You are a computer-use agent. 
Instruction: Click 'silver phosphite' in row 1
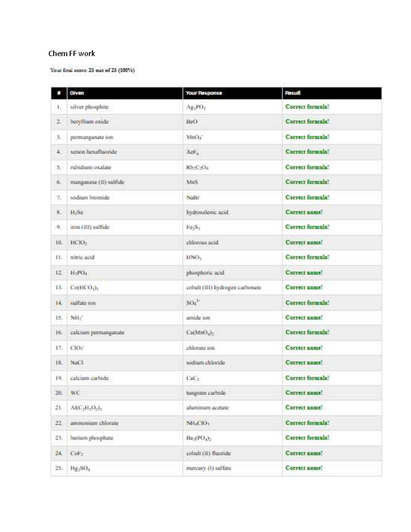(89, 107)
